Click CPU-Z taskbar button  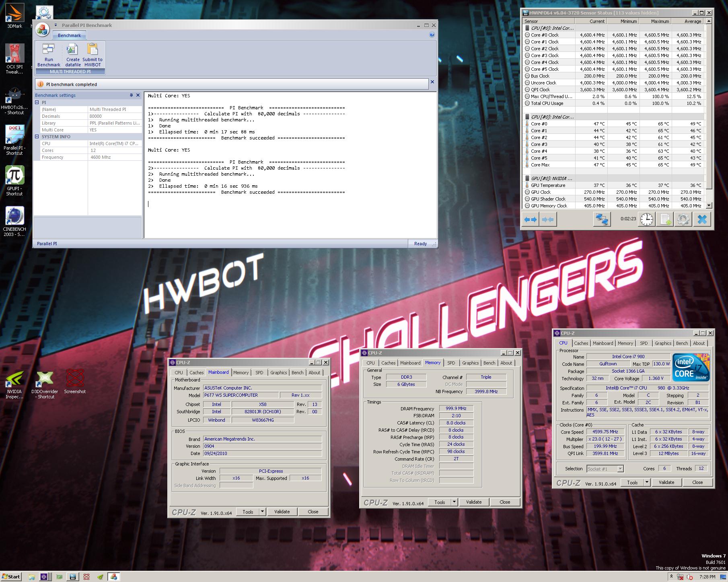(x=45, y=577)
